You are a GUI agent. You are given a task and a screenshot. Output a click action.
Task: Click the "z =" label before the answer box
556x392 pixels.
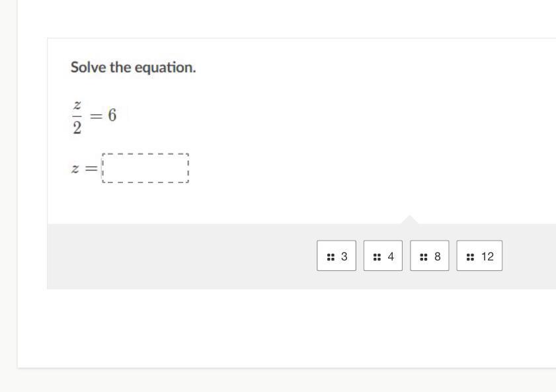(x=84, y=169)
